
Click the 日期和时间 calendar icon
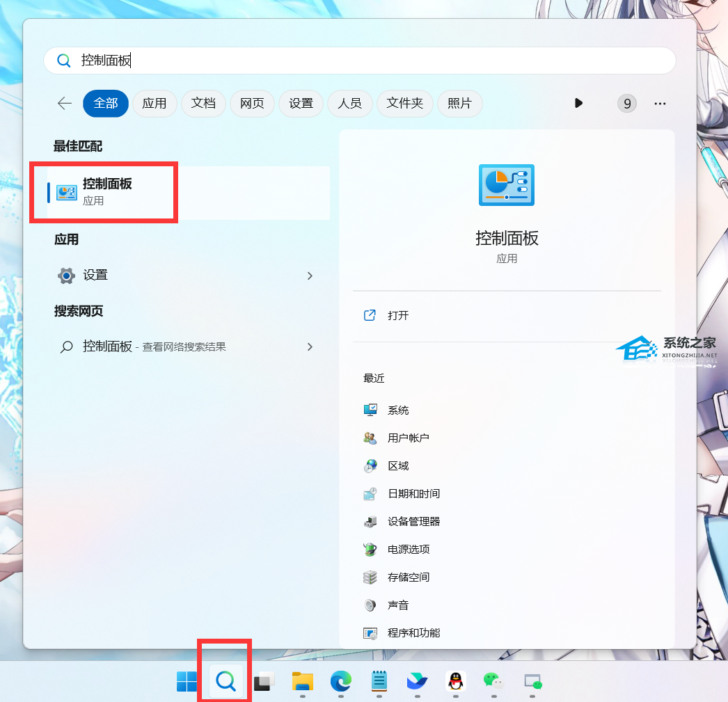pyautogui.click(x=370, y=494)
